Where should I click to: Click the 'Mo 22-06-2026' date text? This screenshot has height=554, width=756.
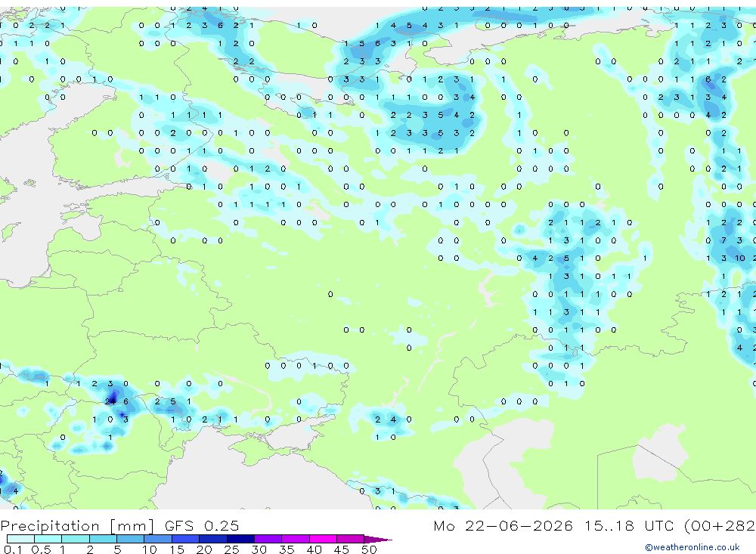pyautogui.click(x=503, y=525)
